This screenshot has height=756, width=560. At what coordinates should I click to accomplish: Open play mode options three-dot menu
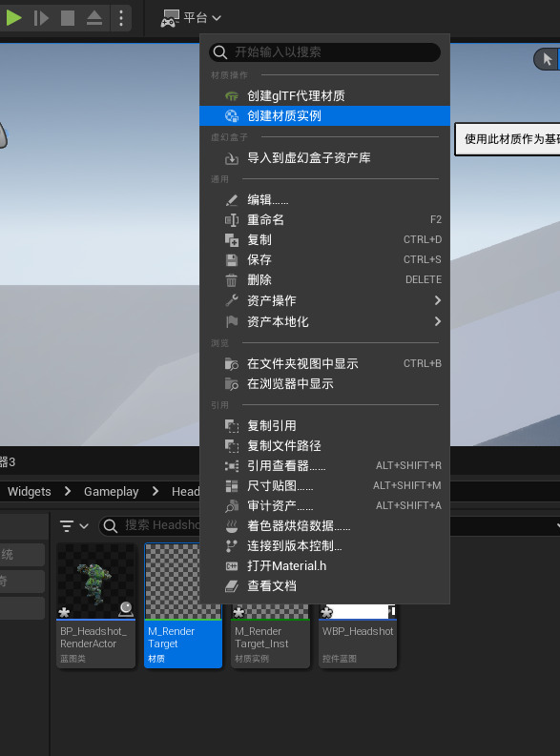click(121, 18)
